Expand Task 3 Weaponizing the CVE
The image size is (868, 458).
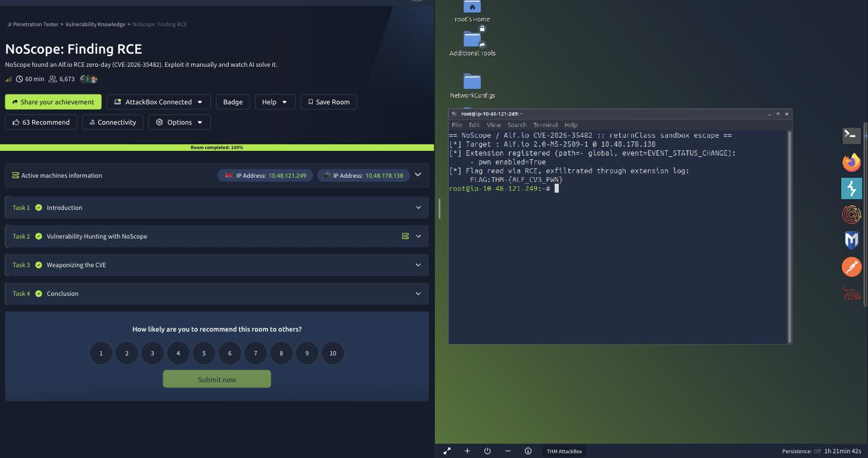click(x=217, y=265)
